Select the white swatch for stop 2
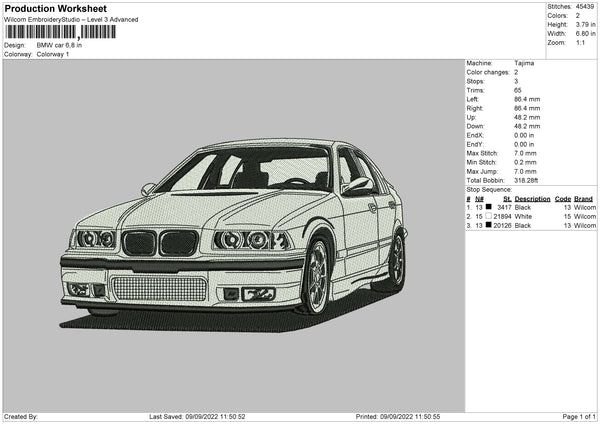 [488, 217]
